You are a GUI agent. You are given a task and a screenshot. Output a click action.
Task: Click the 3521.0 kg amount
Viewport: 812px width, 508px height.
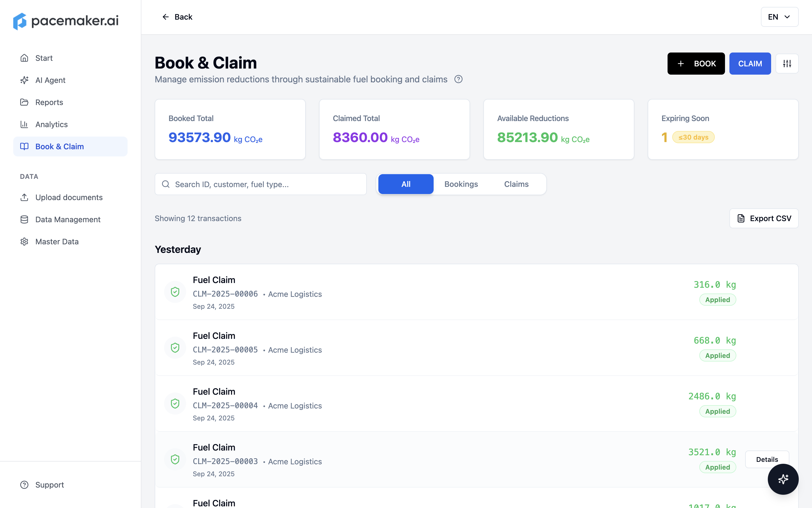click(x=712, y=452)
